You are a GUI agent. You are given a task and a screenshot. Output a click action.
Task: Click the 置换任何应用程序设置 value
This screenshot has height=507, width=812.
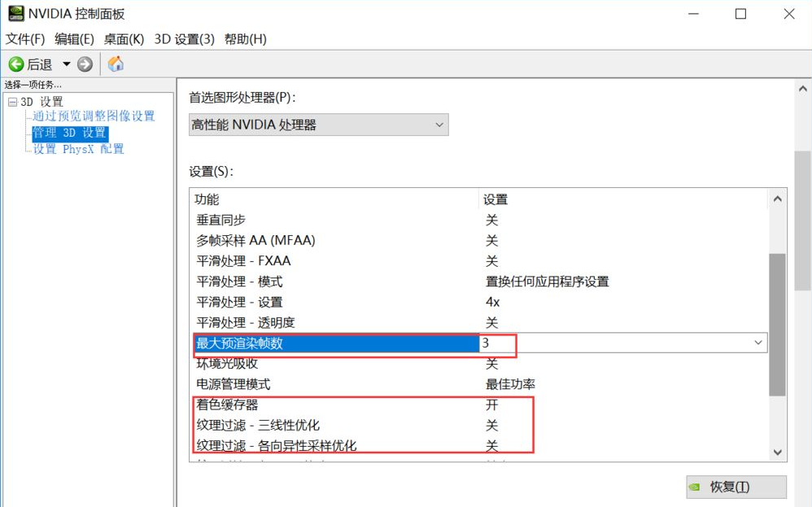547,282
